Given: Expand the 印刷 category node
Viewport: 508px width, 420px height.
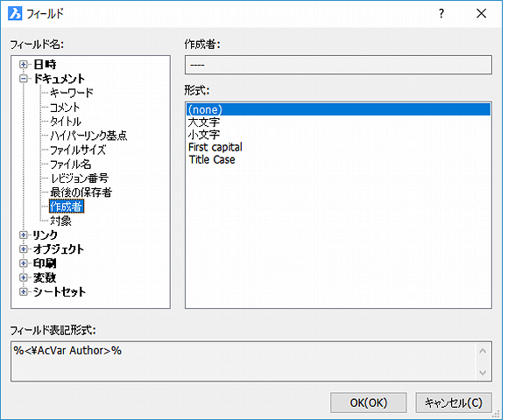Looking at the screenshot, I should (x=24, y=263).
